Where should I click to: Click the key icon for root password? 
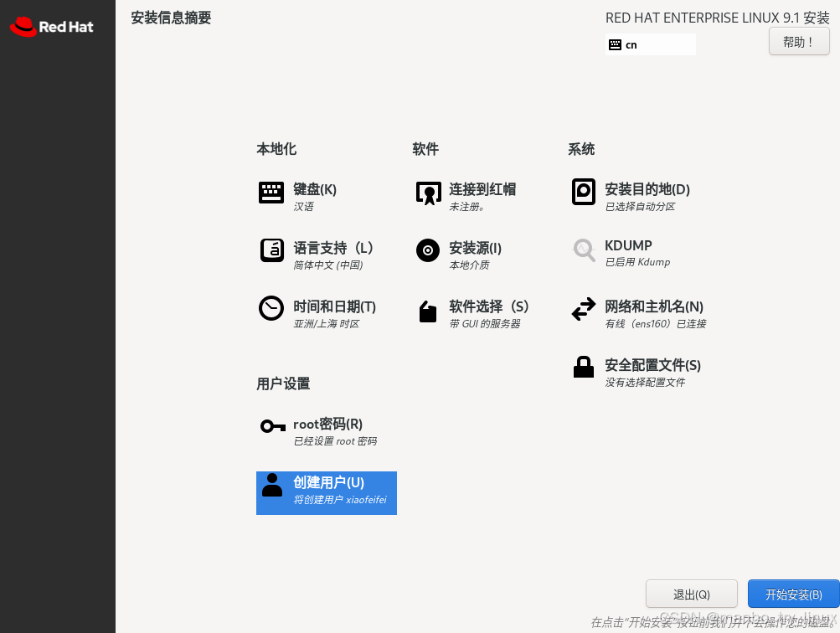[273, 426]
